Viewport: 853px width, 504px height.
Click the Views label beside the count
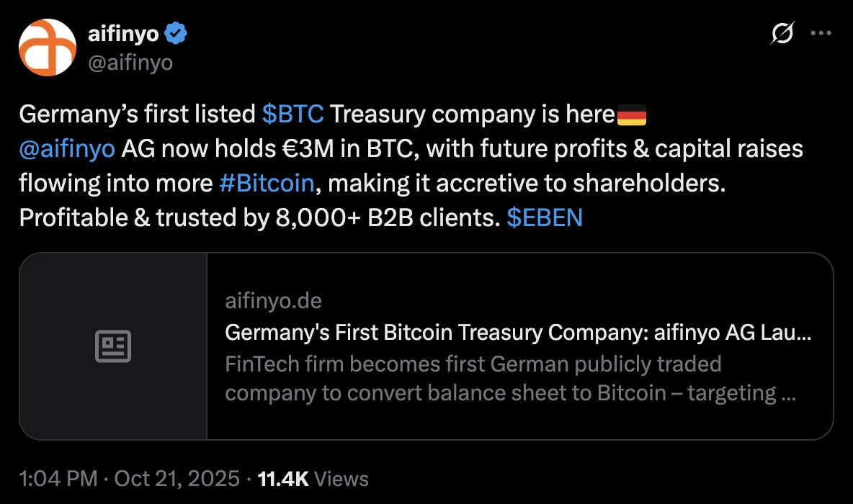click(x=341, y=478)
